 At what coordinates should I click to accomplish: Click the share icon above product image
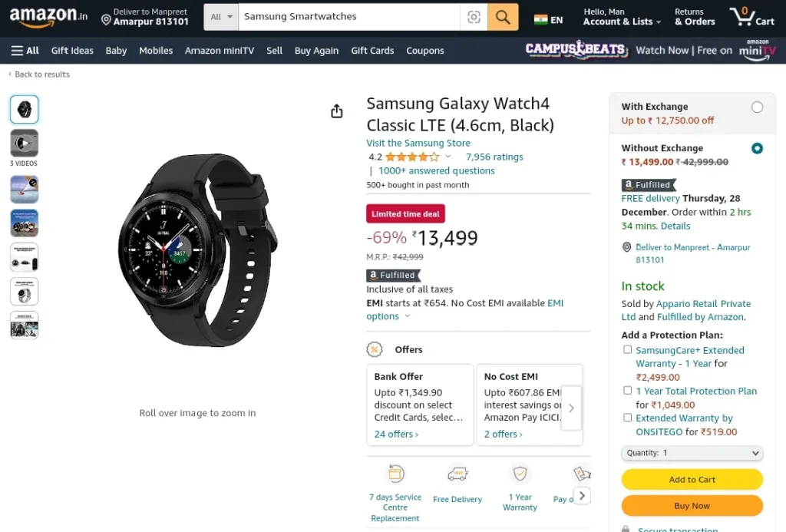pos(337,111)
